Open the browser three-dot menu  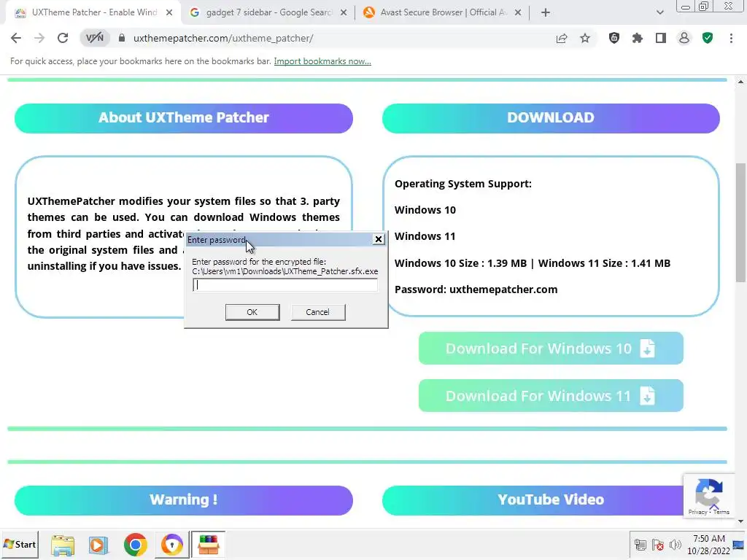(731, 38)
